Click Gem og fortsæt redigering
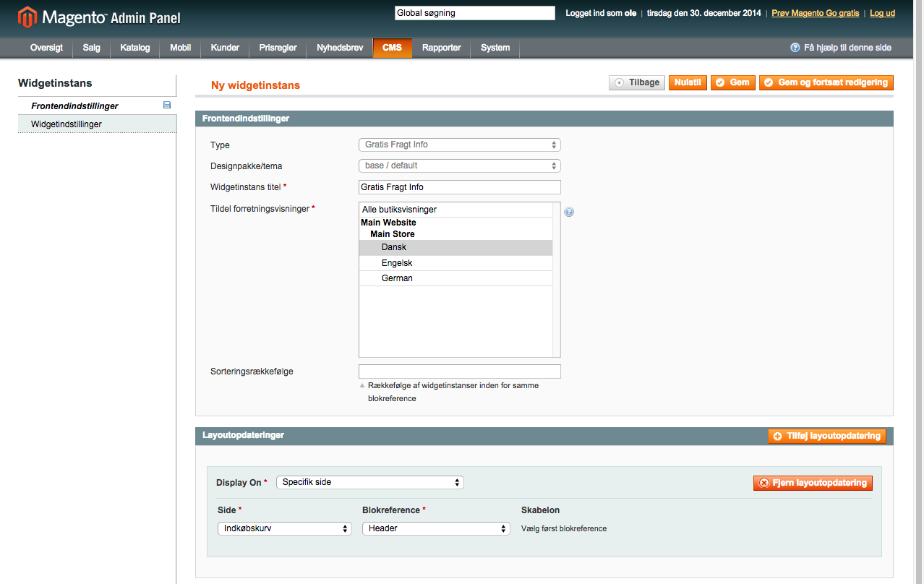This screenshot has width=924, height=584. pos(826,82)
